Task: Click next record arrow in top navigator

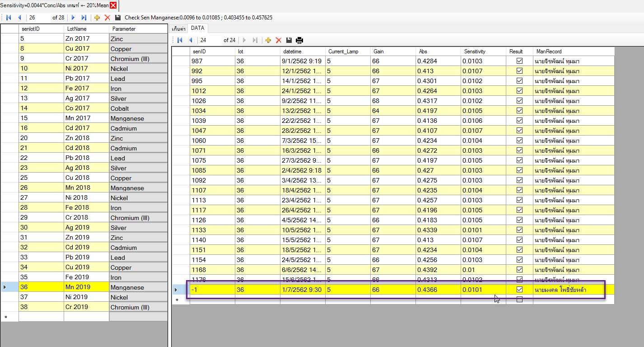Action: (73, 18)
